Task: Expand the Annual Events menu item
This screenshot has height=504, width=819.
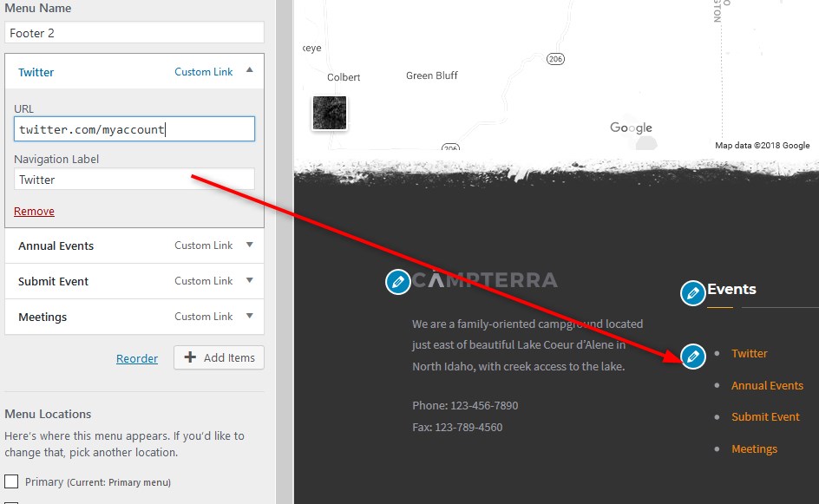Action: [x=250, y=245]
